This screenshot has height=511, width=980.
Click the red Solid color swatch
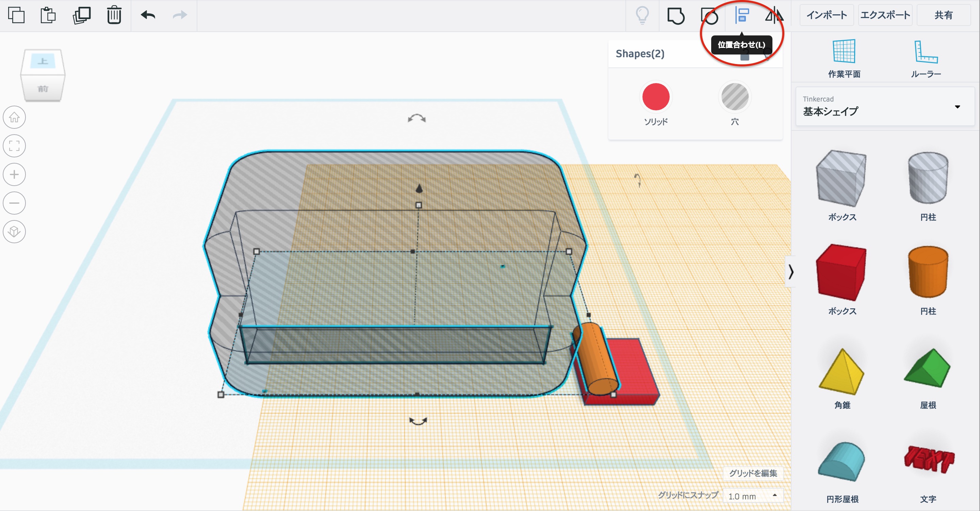(655, 97)
